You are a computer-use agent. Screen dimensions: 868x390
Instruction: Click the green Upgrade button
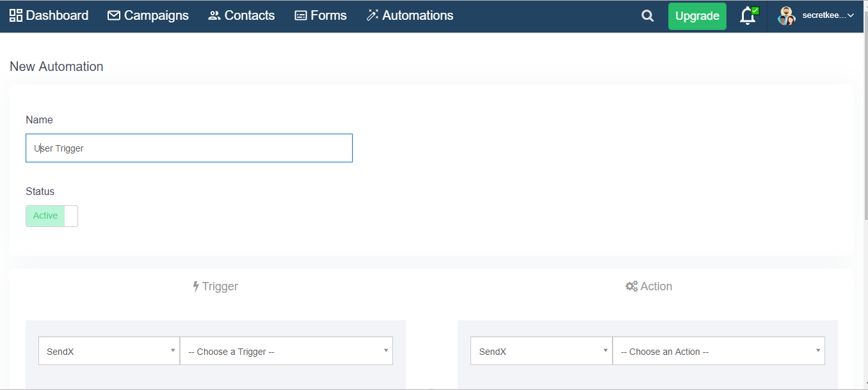coord(697,16)
